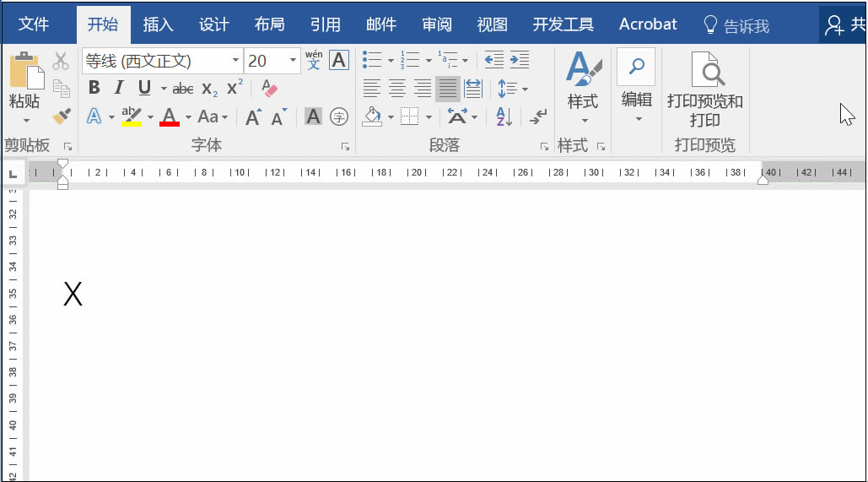This screenshot has width=868, height=482.
Task: Switch to the 审阅 Review tab
Action: point(437,24)
